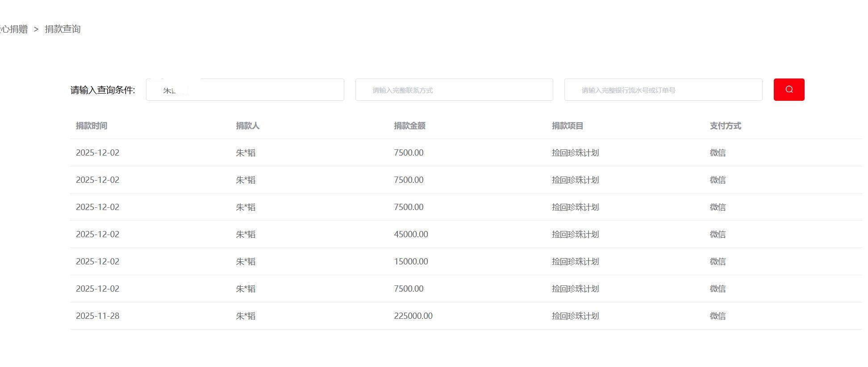Click the 225000.00 donation amount

(413, 316)
